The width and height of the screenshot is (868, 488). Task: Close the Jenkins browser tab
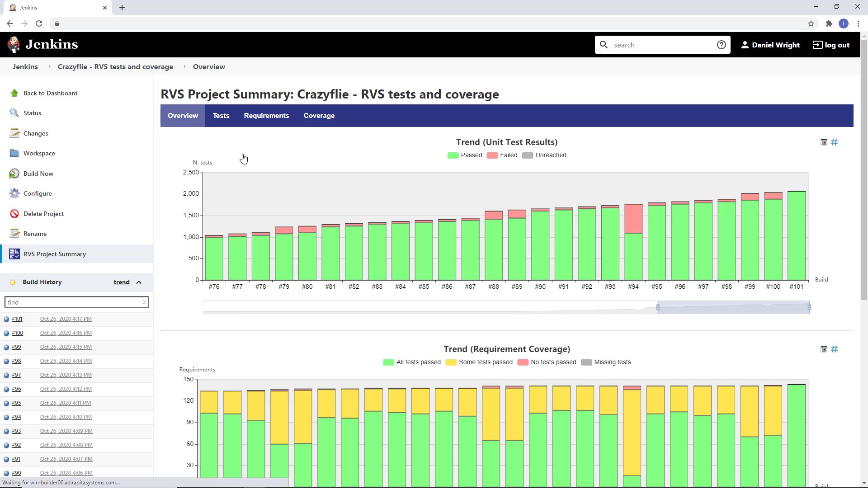pos(105,8)
